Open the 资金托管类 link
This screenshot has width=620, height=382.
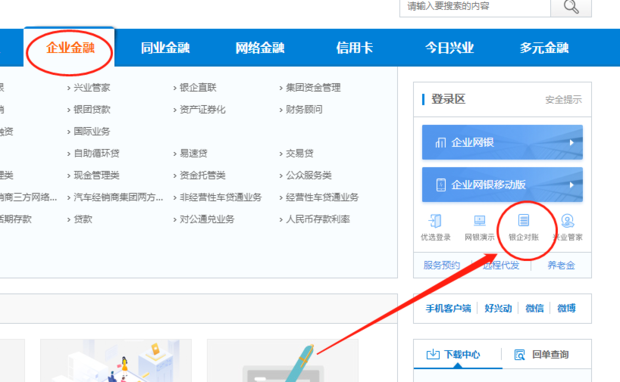click(202, 175)
